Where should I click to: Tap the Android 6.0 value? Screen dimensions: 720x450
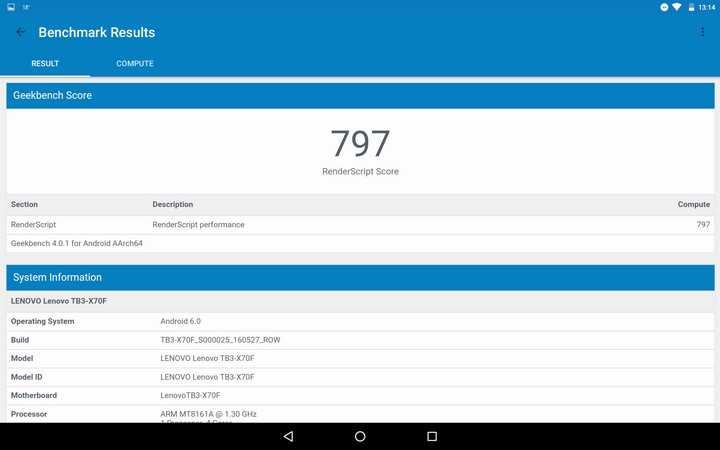click(180, 321)
